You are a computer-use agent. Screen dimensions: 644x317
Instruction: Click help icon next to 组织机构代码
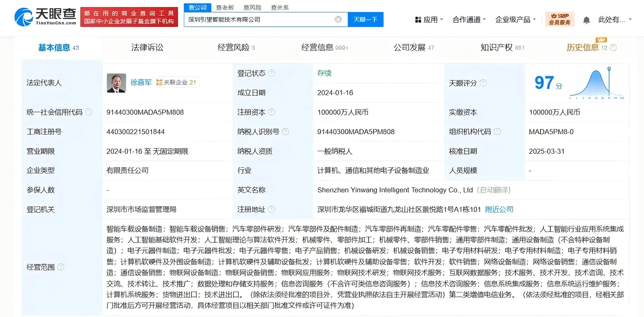(x=497, y=132)
